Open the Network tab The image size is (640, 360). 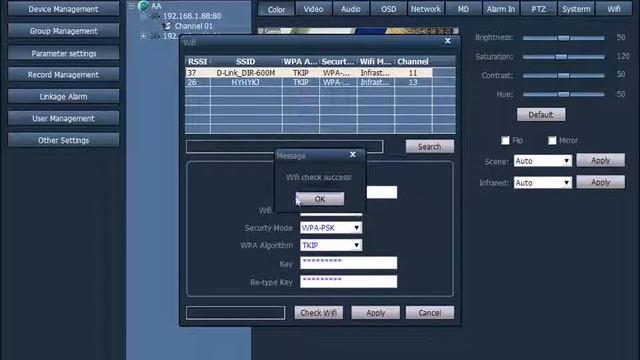(x=426, y=9)
